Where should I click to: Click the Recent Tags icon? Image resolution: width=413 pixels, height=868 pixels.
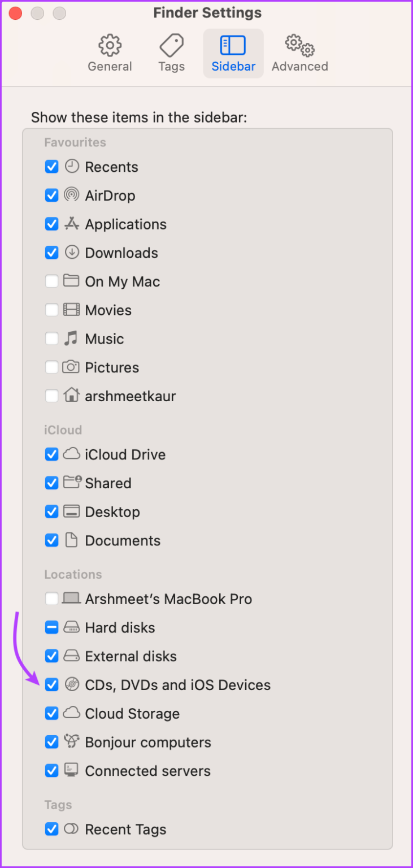pos(72,829)
